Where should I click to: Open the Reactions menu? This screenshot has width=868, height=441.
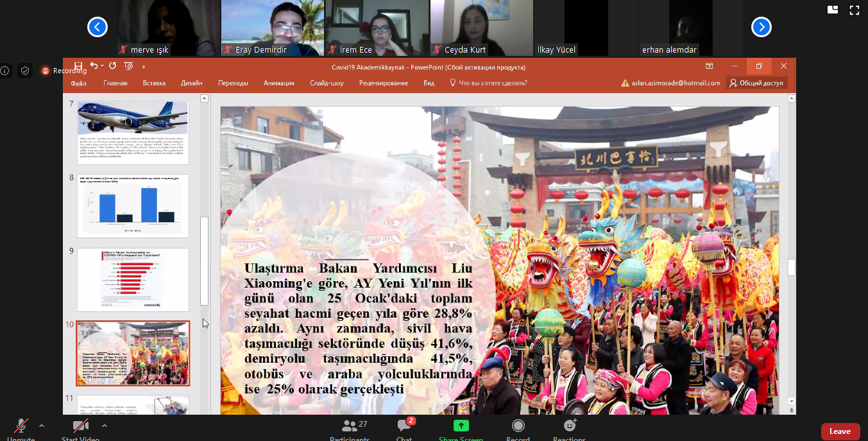coord(569,427)
